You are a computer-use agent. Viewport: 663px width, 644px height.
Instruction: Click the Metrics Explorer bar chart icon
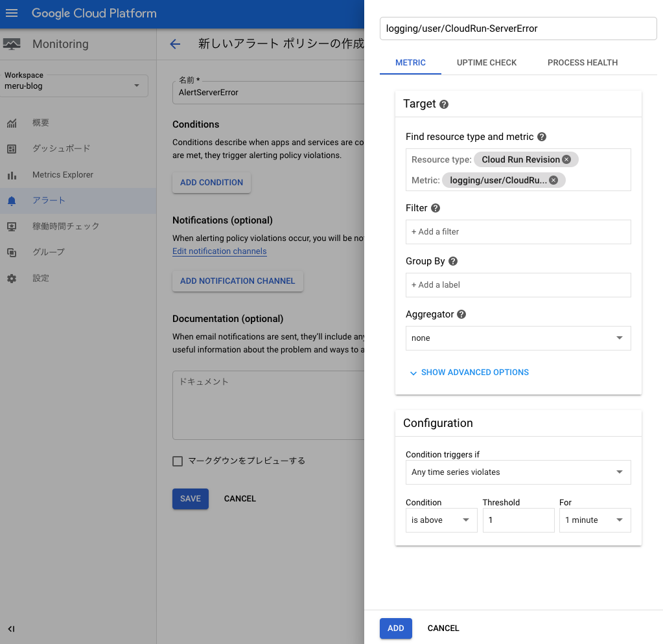[12, 175]
